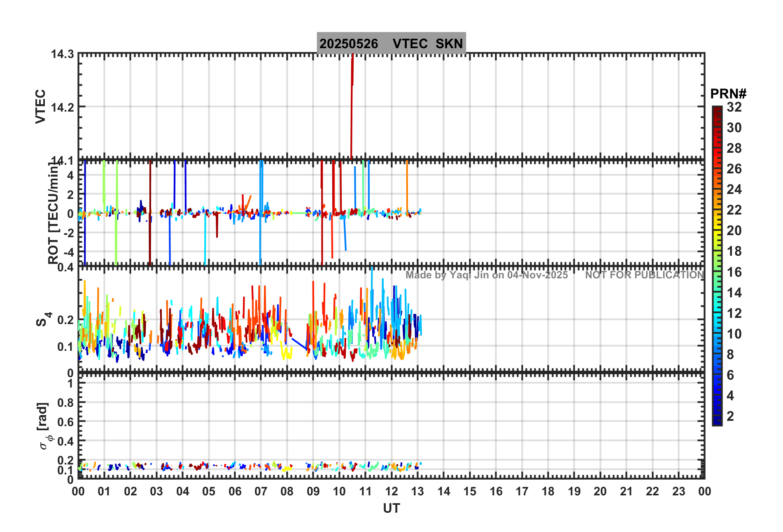Click the "13" hour tick on UT axis
This screenshot has width=783, height=532.
(417, 491)
